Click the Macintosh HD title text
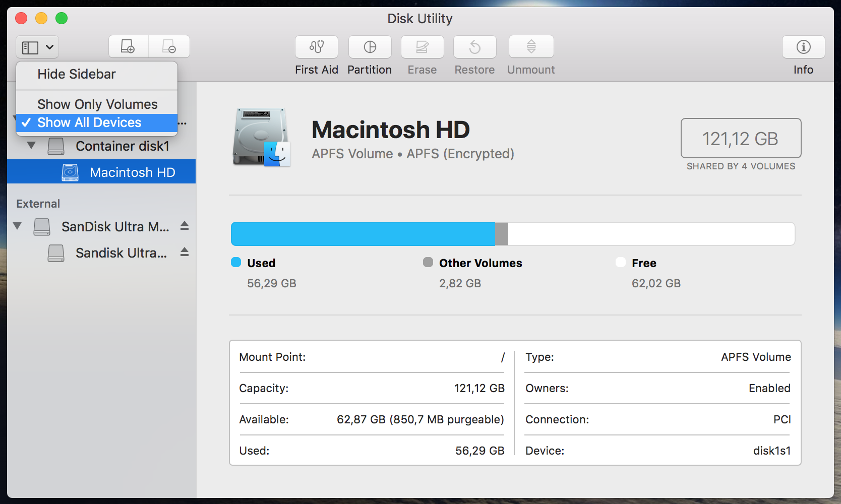This screenshot has height=504, width=841. 391,130
